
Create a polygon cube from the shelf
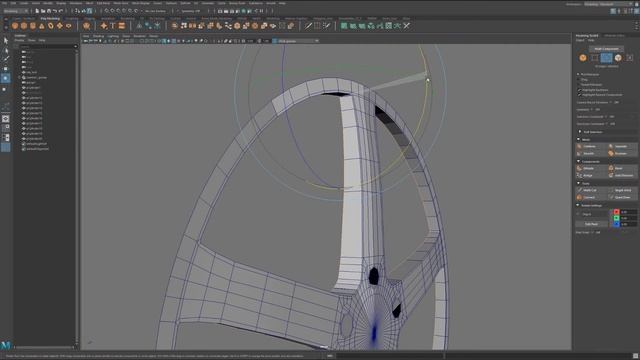click(24, 26)
